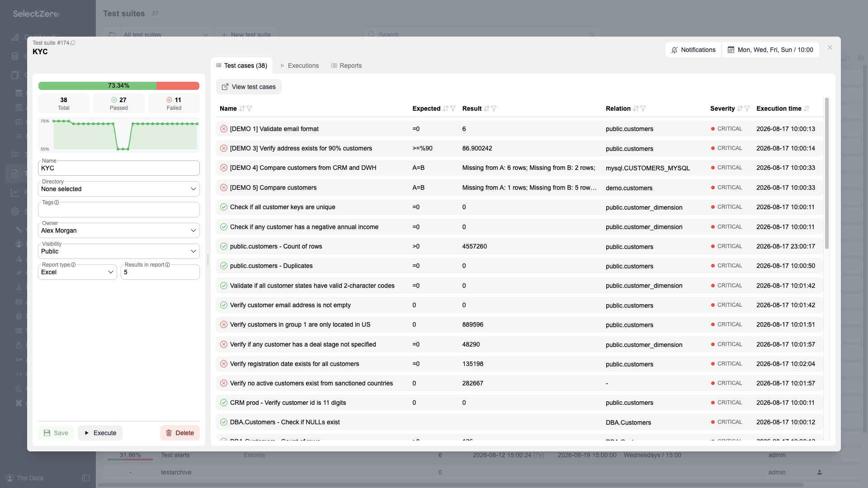Filter the Name column
This screenshot has width=868, height=488.
249,108
